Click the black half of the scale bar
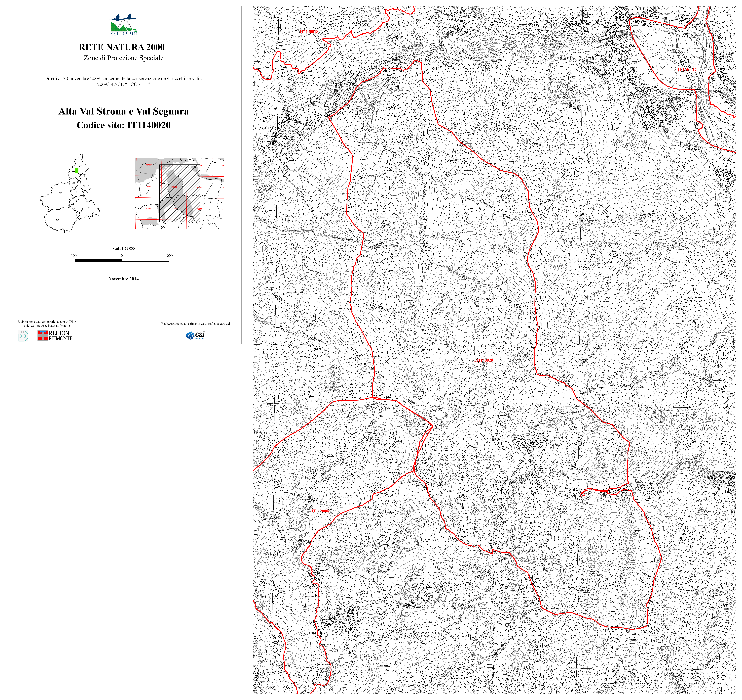Viewport: 742px width, 700px height. (x=98, y=260)
